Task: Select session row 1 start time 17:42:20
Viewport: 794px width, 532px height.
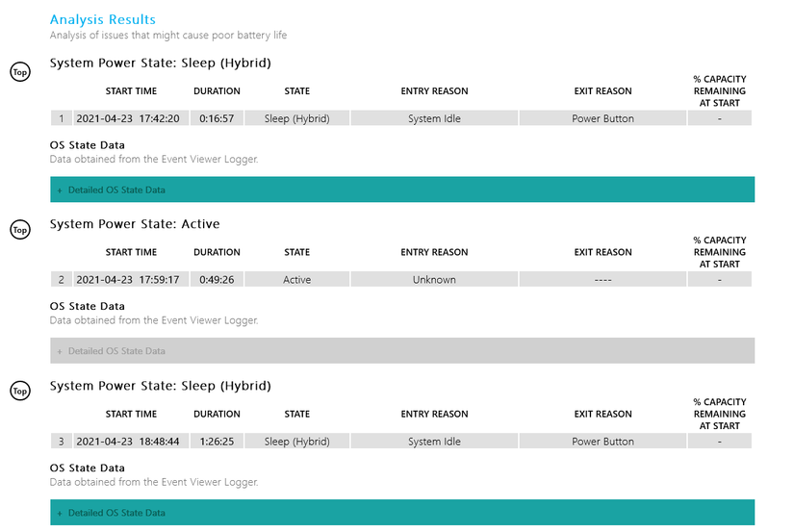Action: pyautogui.click(x=131, y=118)
